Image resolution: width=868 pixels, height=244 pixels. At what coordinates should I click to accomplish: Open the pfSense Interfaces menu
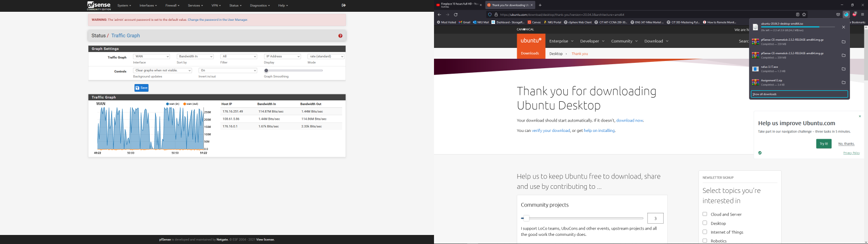point(148,5)
